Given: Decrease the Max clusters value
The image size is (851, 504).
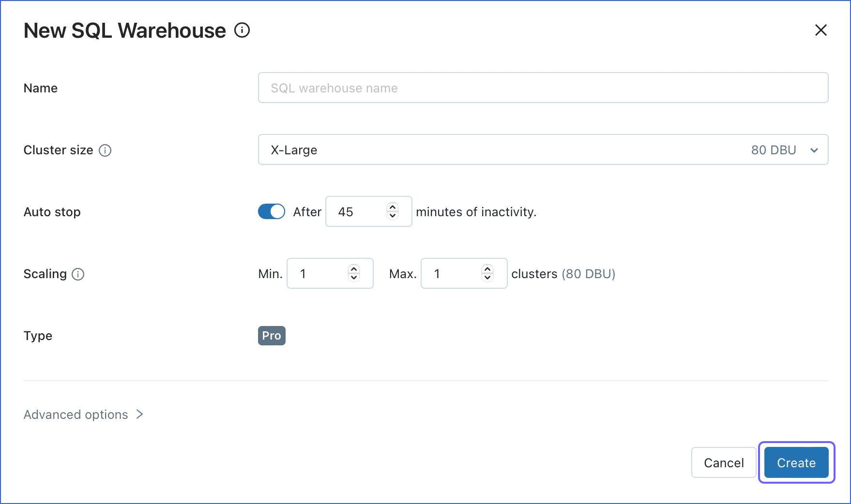Looking at the screenshot, I should pos(487,279).
